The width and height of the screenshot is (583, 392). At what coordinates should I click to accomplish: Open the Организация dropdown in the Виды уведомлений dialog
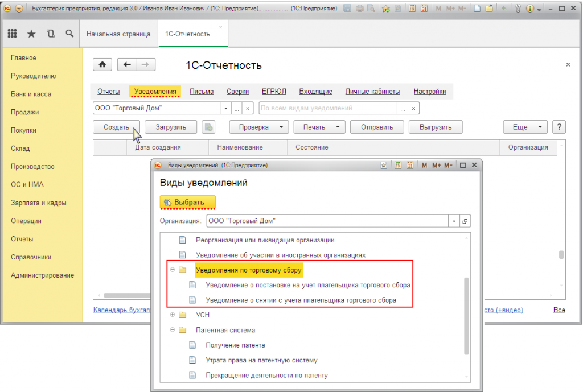coord(454,221)
